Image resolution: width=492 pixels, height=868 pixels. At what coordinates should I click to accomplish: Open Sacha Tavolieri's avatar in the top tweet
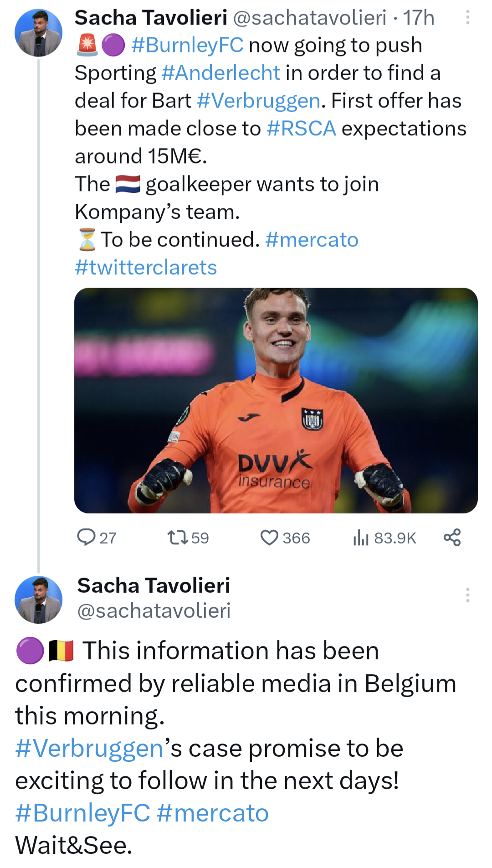click(38, 33)
